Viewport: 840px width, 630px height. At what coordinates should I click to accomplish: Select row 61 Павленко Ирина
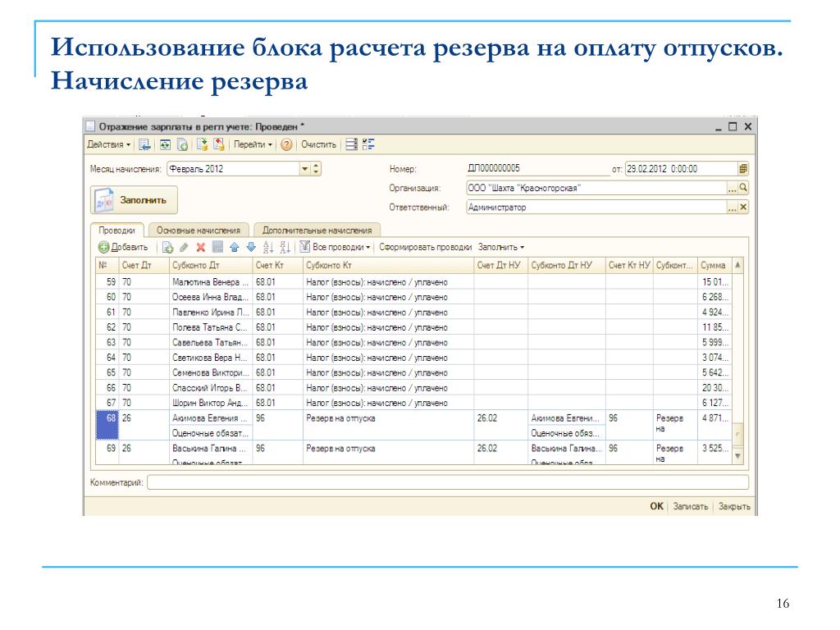(414, 313)
